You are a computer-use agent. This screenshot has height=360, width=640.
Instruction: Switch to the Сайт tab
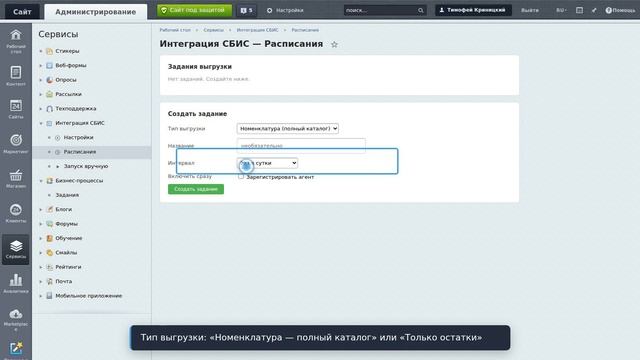tap(22, 11)
